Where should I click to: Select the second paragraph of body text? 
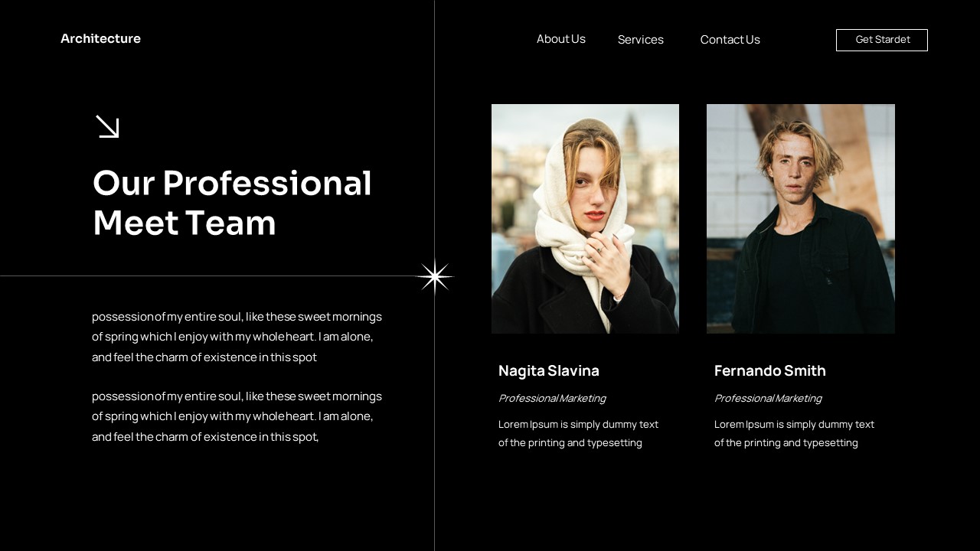(x=237, y=416)
